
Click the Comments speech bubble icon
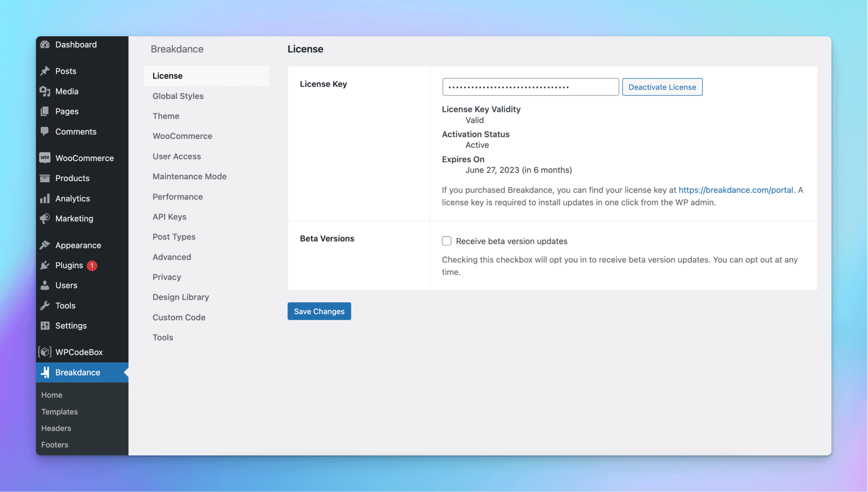45,132
